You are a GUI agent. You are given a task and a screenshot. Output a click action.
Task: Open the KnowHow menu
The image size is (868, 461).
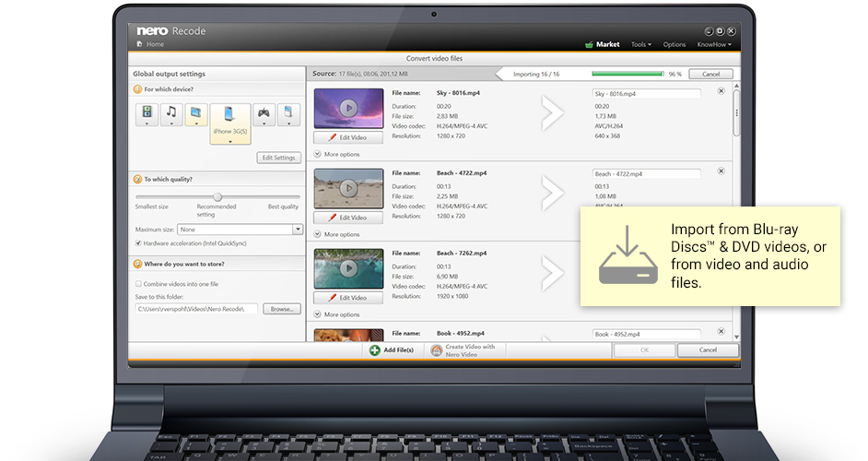click(x=714, y=44)
